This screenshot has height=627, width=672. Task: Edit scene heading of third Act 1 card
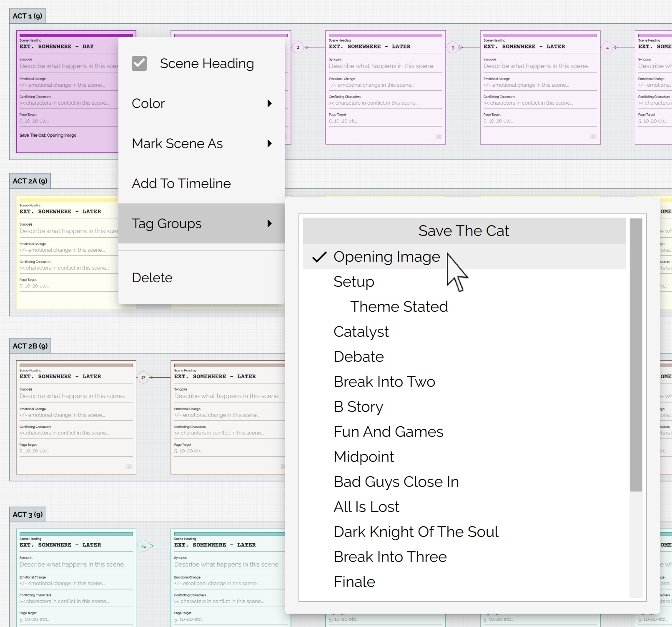click(386, 47)
